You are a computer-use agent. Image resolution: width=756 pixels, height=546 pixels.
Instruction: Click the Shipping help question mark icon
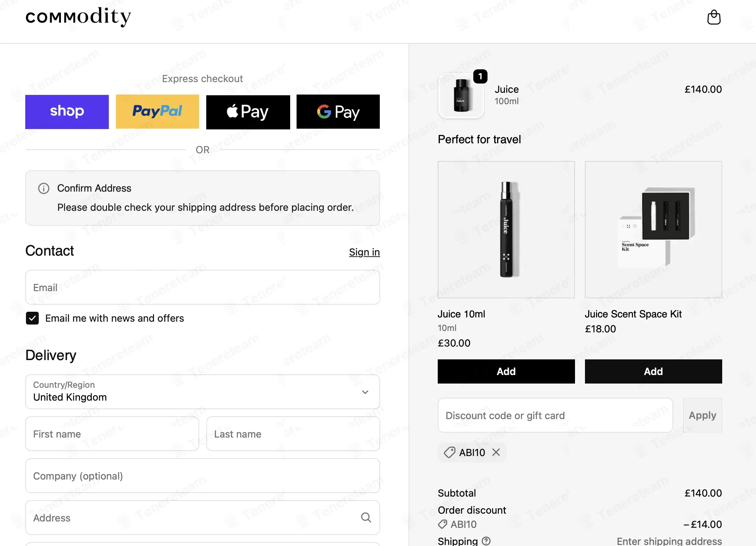point(486,541)
